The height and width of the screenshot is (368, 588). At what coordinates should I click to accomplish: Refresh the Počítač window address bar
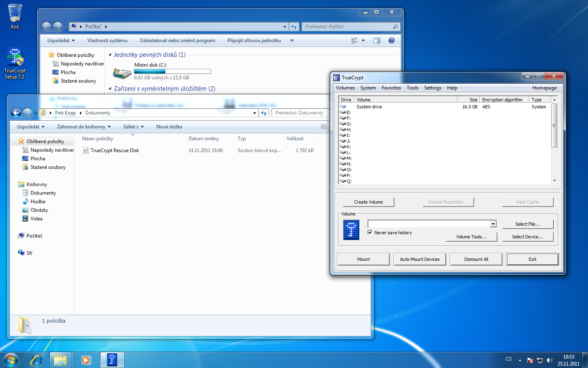pos(294,27)
